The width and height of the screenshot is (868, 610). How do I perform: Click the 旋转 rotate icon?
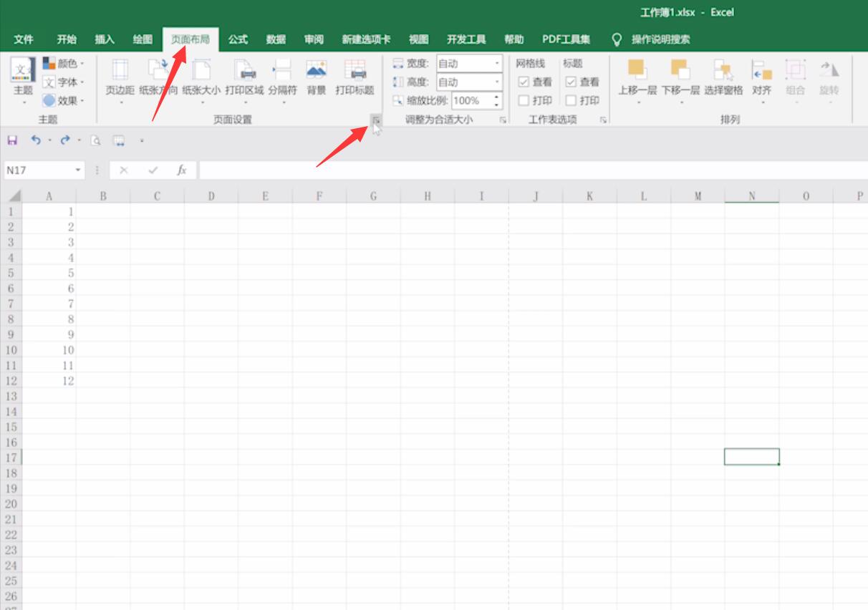coord(829,70)
